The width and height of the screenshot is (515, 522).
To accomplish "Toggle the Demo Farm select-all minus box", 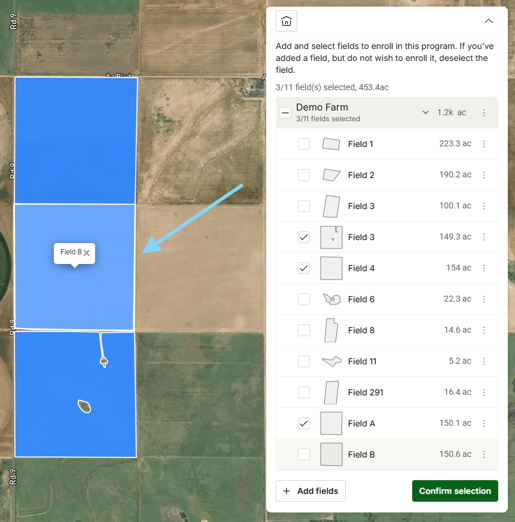I will (x=285, y=113).
